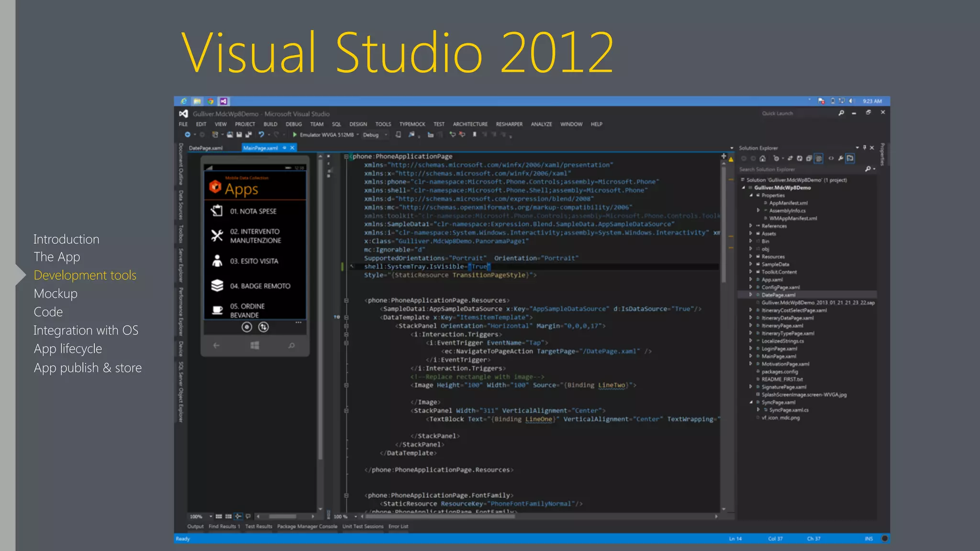Open the DEBUG menu

tap(294, 124)
